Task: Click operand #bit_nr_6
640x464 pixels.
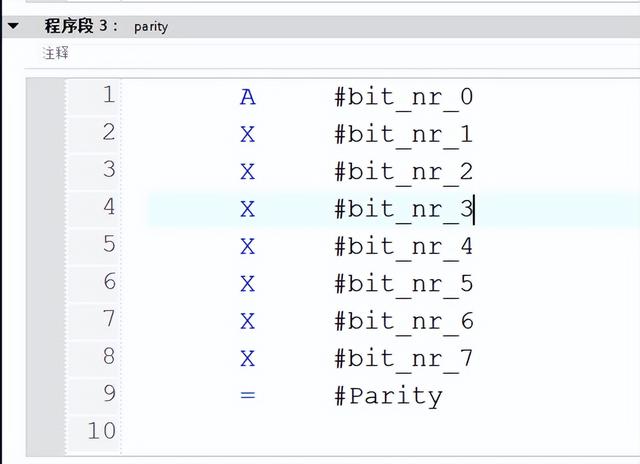Action: click(x=403, y=322)
